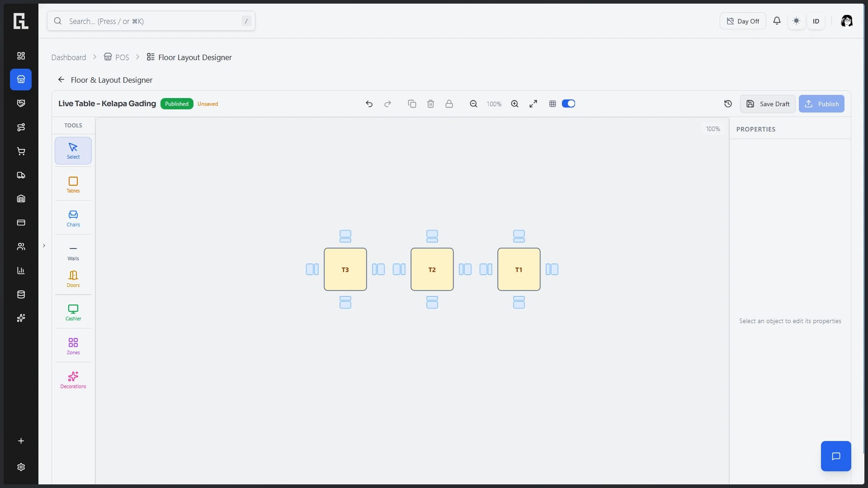Open users sidebar icon
The height and width of the screenshot is (488, 868).
(21, 247)
